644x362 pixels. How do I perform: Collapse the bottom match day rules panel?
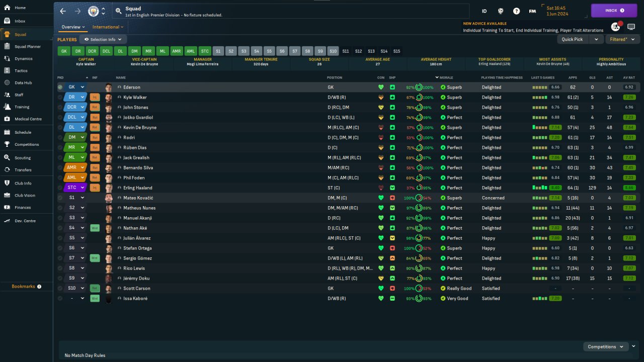[x=634, y=346]
